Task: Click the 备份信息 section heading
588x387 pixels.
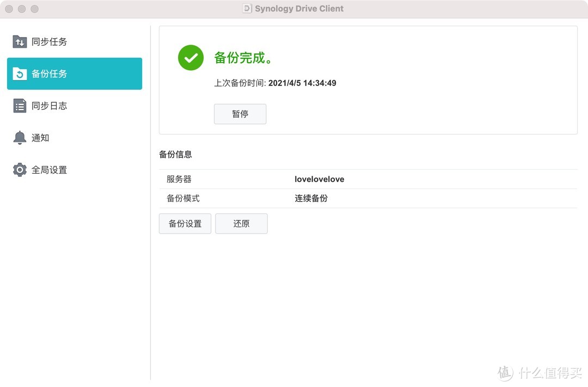Action: 175,155
